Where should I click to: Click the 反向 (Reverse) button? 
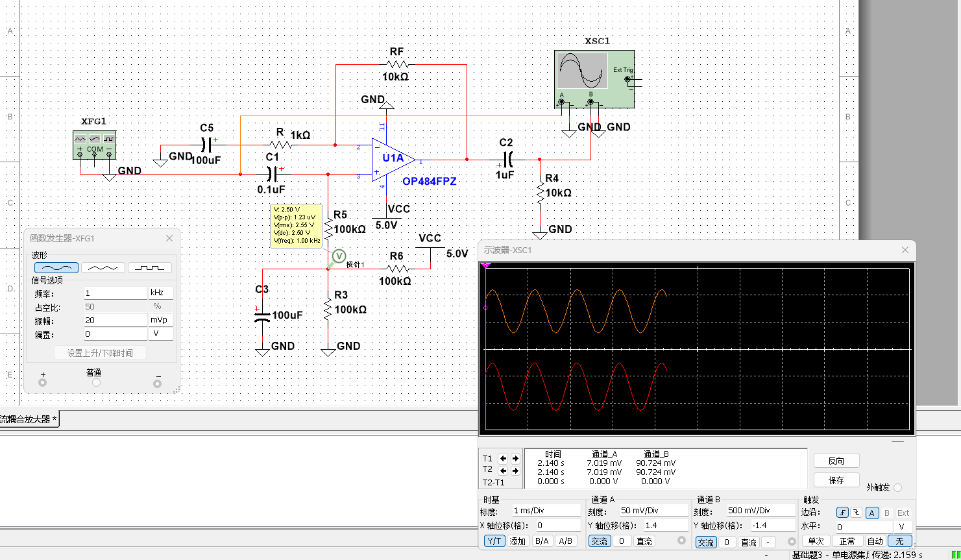pyautogui.click(x=836, y=461)
